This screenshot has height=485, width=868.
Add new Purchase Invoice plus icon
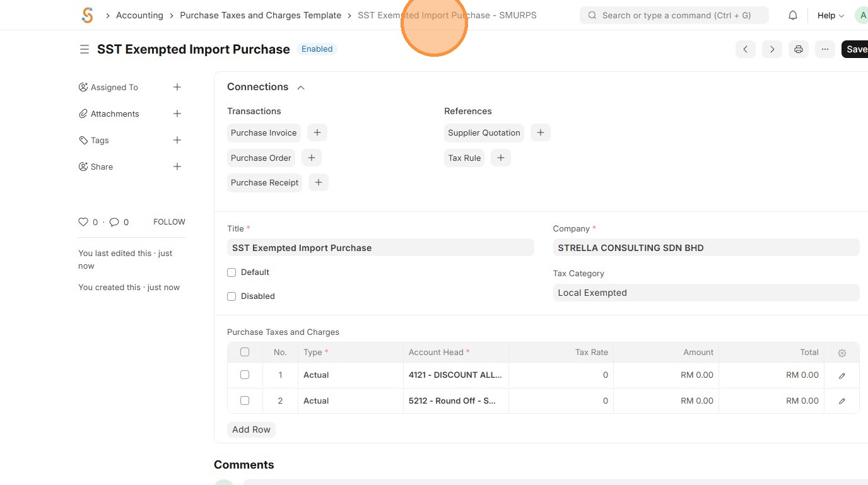317,132
